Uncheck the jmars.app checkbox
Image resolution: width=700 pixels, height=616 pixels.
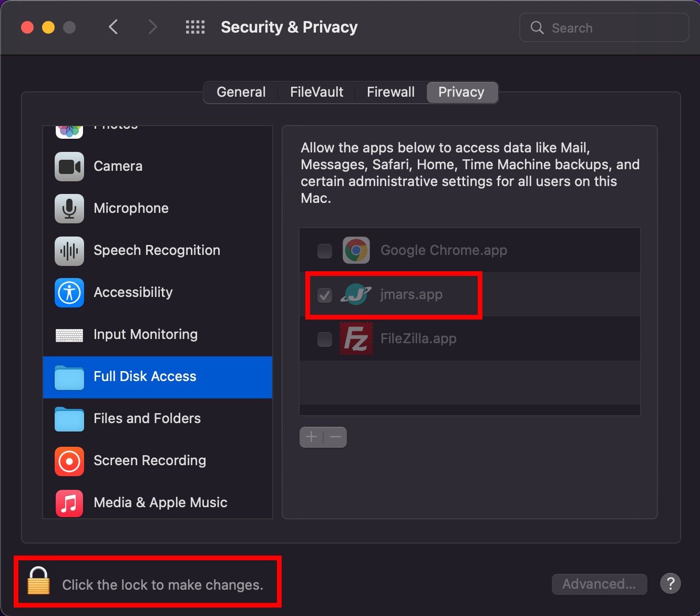pos(325,295)
